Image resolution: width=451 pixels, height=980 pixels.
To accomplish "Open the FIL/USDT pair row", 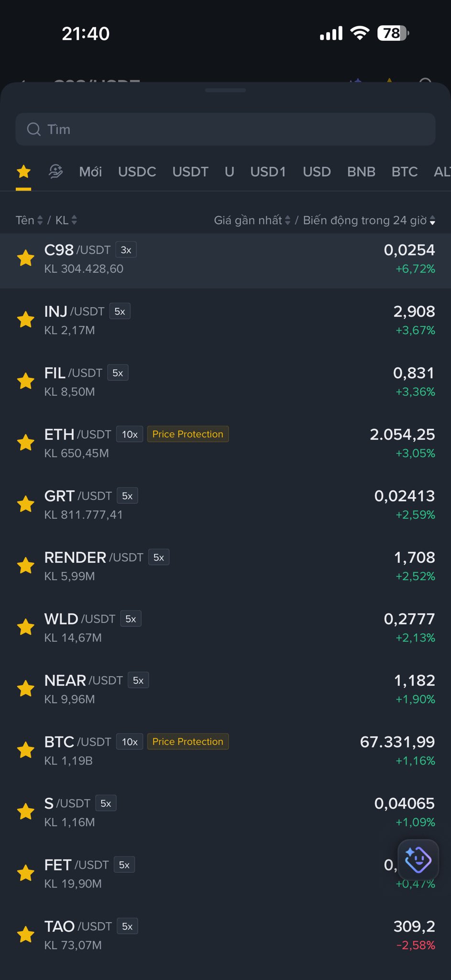I will [x=225, y=381].
